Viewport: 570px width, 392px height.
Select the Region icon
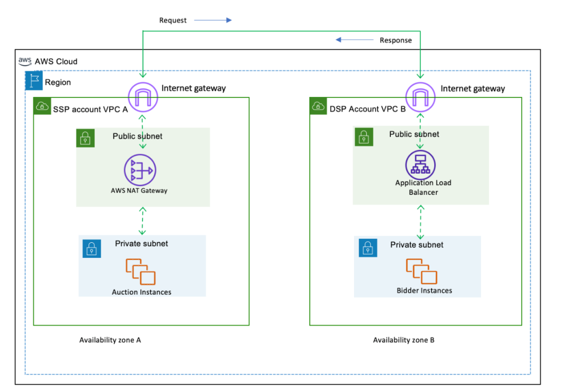(x=33, y=80)
